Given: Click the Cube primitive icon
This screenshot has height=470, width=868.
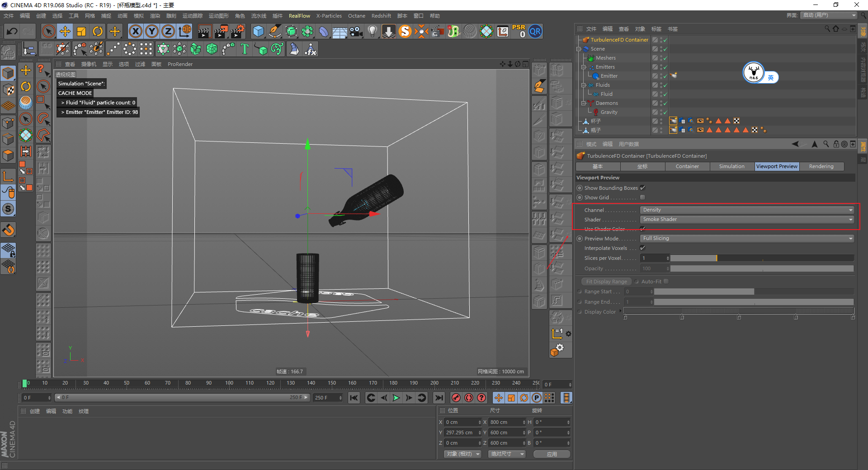Looking at the screenshot, I should (258, 31).
